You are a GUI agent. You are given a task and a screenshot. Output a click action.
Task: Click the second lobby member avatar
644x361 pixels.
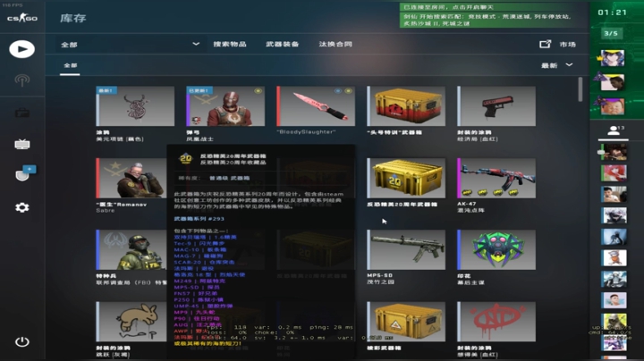click(x=613, y=82)
